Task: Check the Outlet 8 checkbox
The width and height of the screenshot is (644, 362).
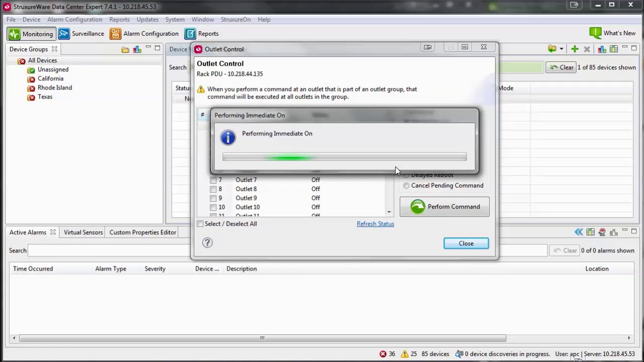Action: tap(213, 189)
